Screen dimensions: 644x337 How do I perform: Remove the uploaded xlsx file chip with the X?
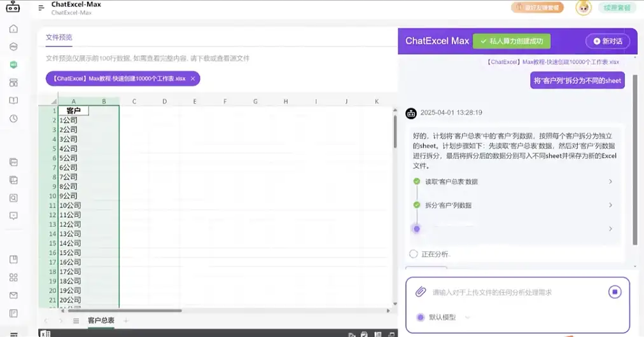coord(193,78)
